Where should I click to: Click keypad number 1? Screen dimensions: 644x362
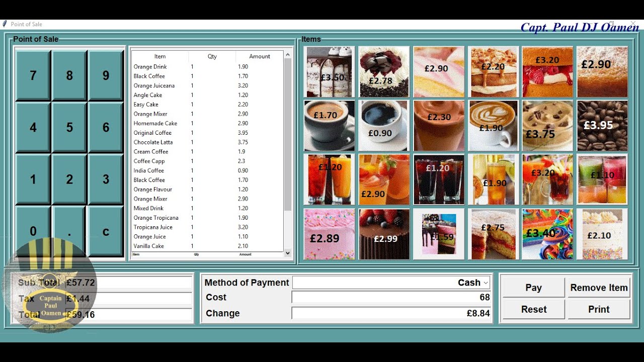point(33,179)
